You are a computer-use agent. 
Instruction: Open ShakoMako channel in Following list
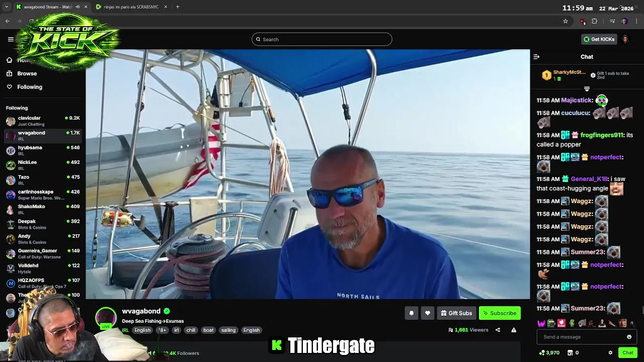pyautogui.click(x=43, y=209)
